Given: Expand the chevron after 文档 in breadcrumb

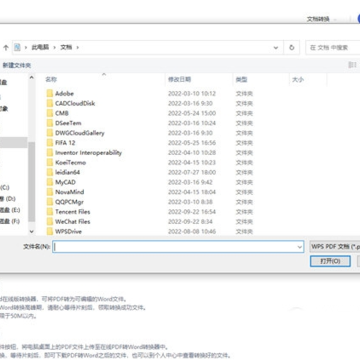Looking at the screenshot, I should tap(78, 47).
